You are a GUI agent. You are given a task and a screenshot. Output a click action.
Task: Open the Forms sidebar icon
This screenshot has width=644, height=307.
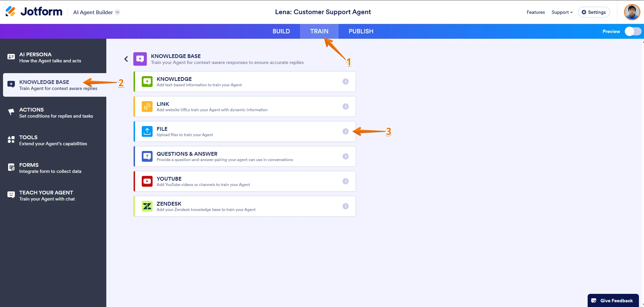[x=11, y=166]
